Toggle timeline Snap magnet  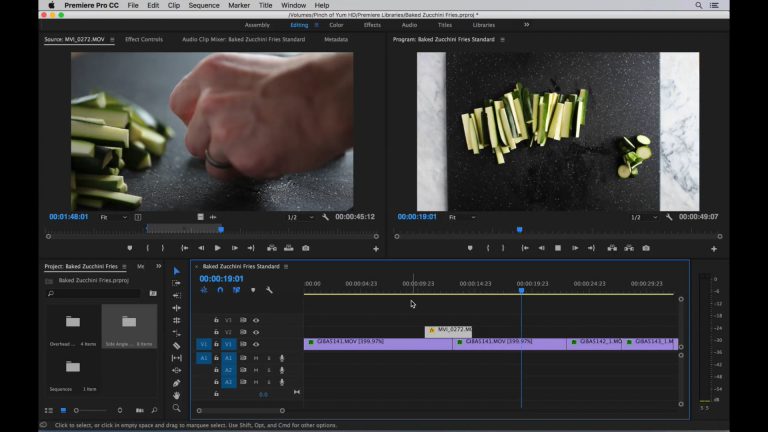220,290
